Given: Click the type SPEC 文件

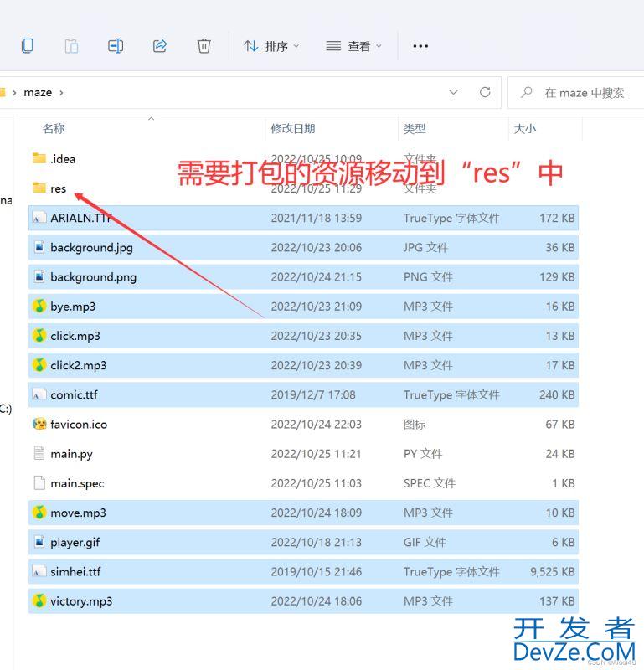Looking at the screenshot, I should [430, 483].
